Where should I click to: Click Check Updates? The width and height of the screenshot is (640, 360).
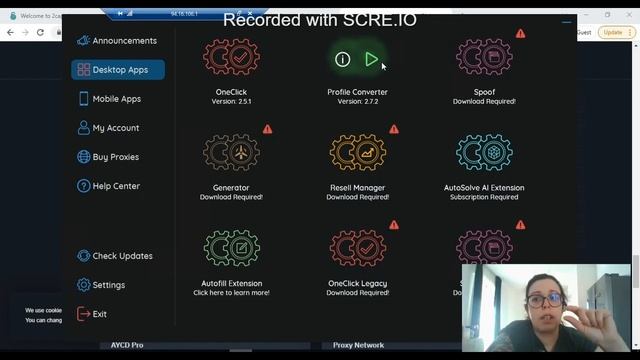pos(115,256)
